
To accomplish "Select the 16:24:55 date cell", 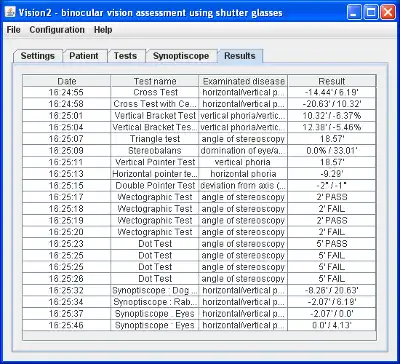I will (x=67, y=92).
